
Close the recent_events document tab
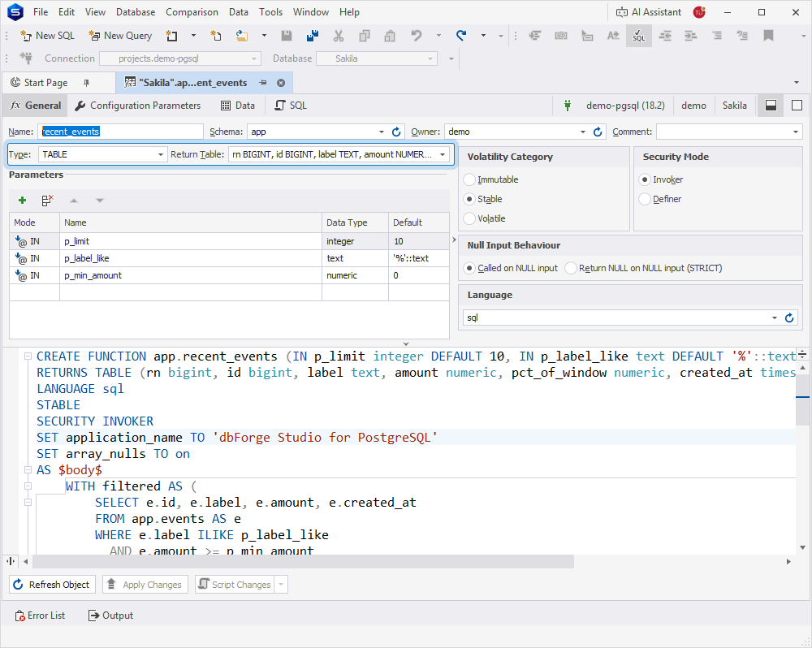pos(281,83)
